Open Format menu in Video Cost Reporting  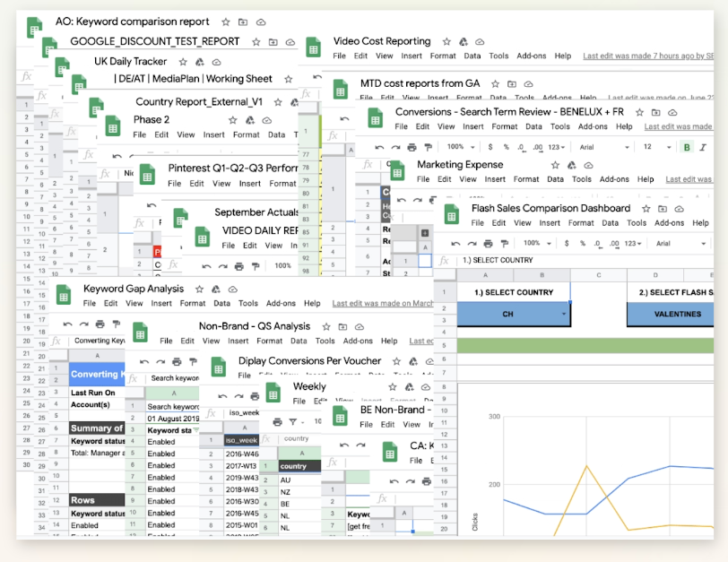coord(443,56)
